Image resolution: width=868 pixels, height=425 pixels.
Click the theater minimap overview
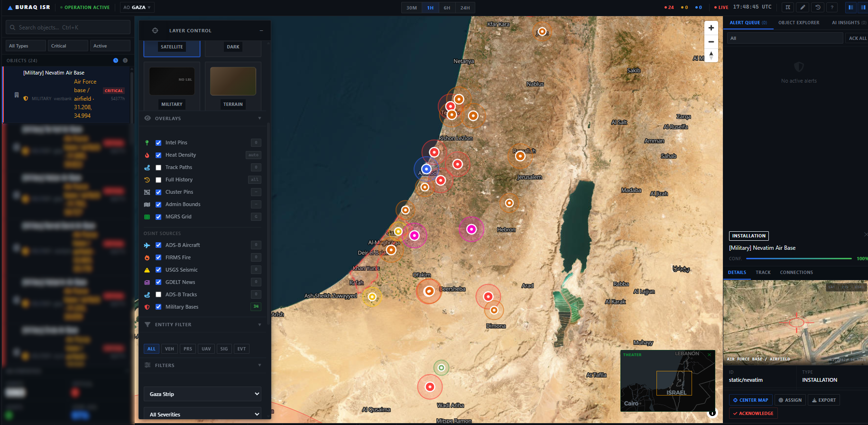tap(667, 381)
